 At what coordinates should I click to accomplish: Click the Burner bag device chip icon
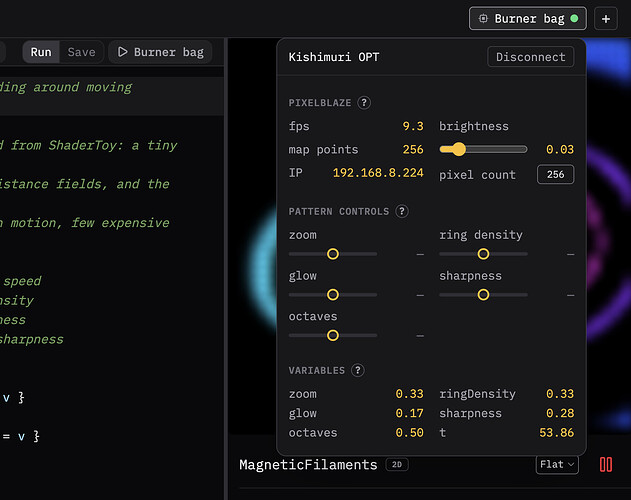click(483, 19)
